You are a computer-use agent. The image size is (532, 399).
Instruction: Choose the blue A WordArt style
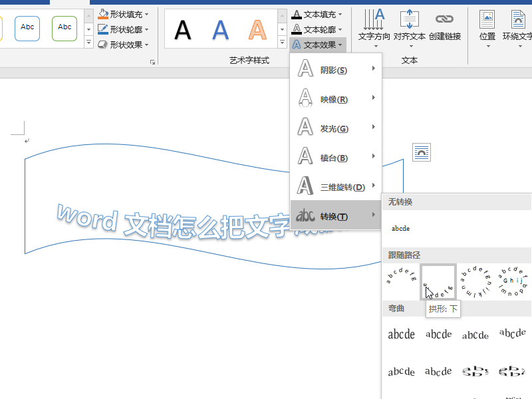pyautogui.click(x=221, y=30)
